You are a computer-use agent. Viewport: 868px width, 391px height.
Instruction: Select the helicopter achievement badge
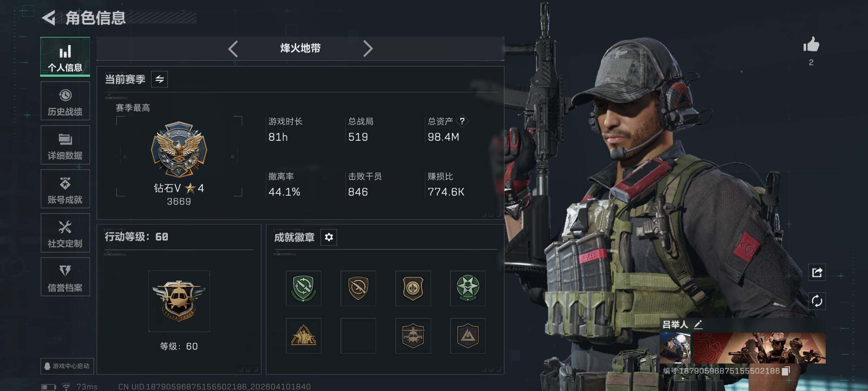pos(413,336)
